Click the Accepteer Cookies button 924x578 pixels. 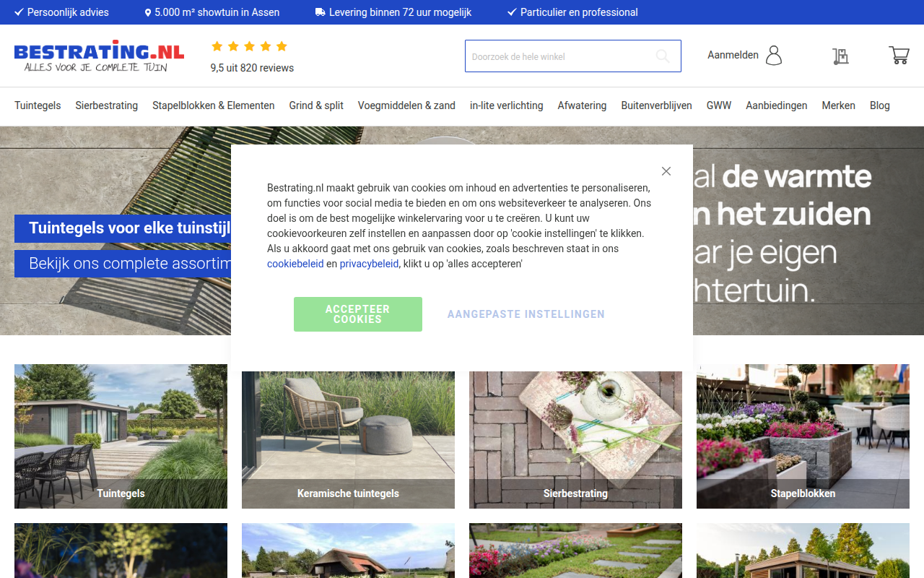tap(358, 314)
